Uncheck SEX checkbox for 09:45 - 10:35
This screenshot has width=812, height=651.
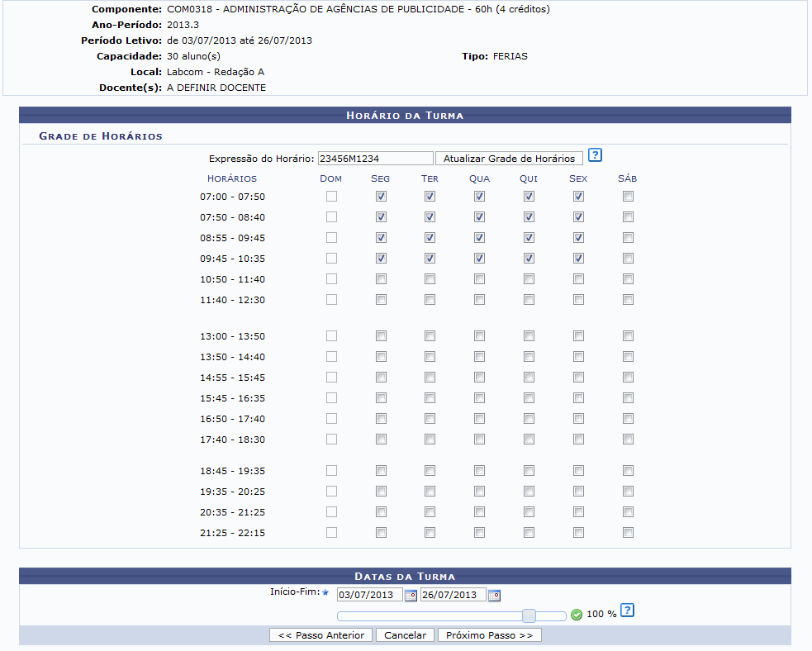[578, 259]
